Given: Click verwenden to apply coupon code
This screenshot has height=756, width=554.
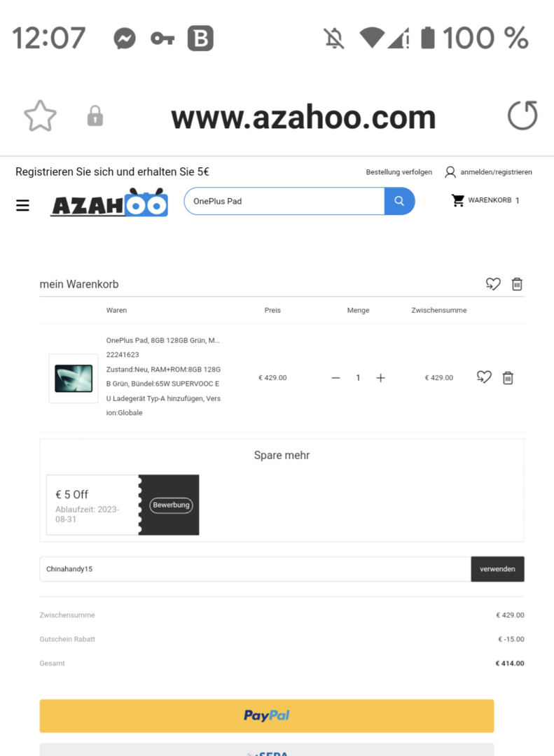Looking at the screenshot, I should coord(497,569).
